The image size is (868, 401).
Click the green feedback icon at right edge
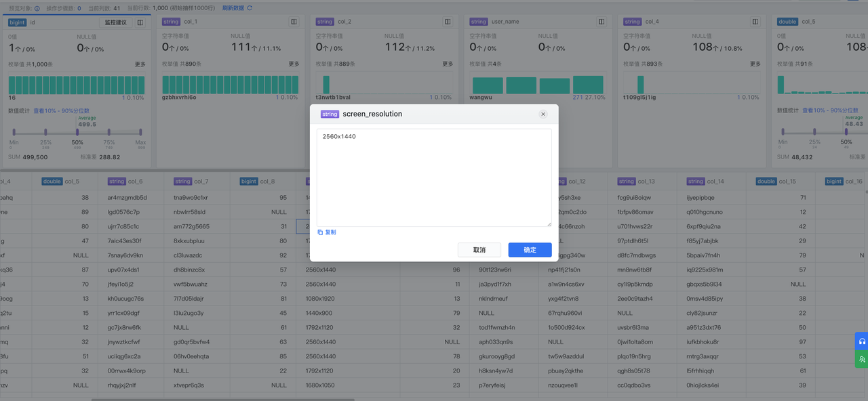click(x=862, y=359)
